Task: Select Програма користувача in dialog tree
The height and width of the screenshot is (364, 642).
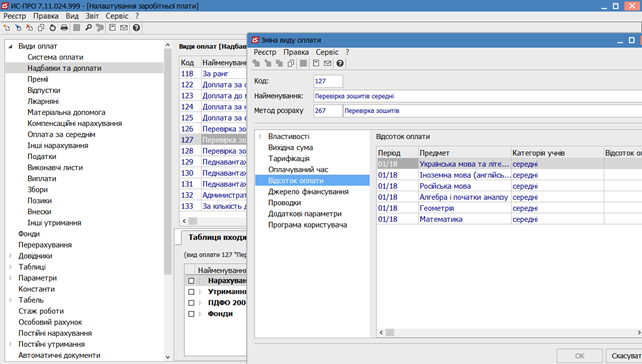Action: coord(307,225)
